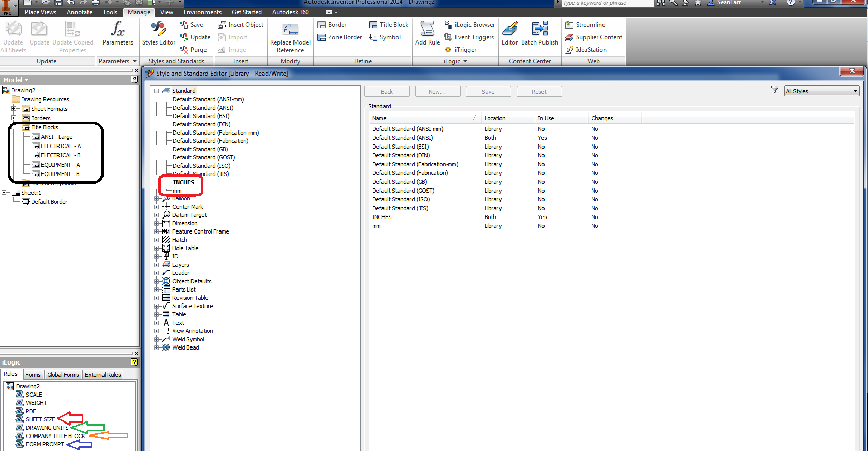
Task: Select the SHEET SIZE rule
Action: coord(40,419)
